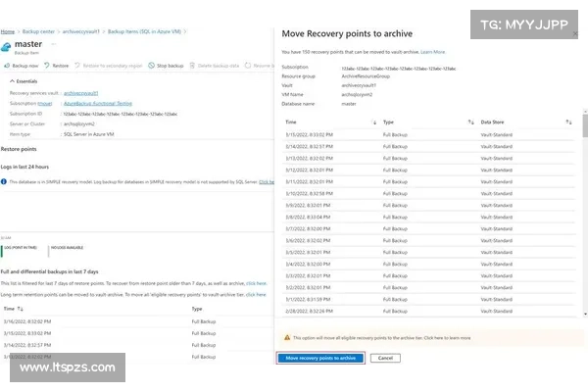Go to Backup center breadcrumb
Screen dimensions: 588x392
coord(38,31)
